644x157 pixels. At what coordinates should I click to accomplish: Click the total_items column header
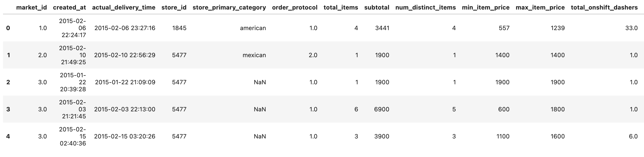click(341, 8)
